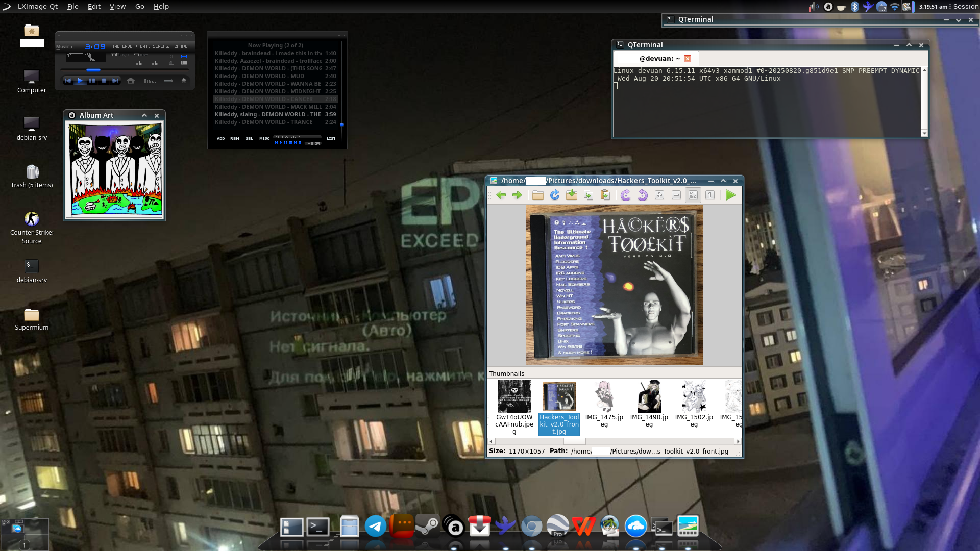This screenshot has width=980, height=551.
Task: Rotate image clockwise
Action: (x=626, y=195)
